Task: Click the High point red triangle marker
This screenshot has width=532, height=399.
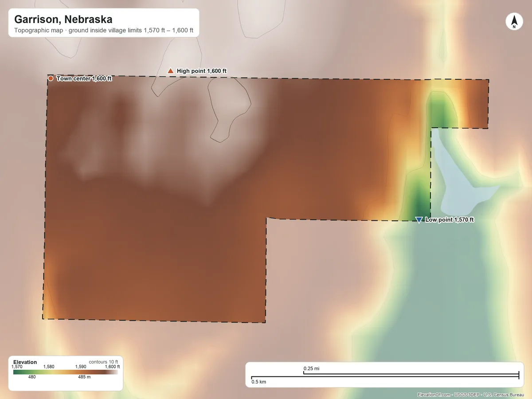Action: click(170, 71)
